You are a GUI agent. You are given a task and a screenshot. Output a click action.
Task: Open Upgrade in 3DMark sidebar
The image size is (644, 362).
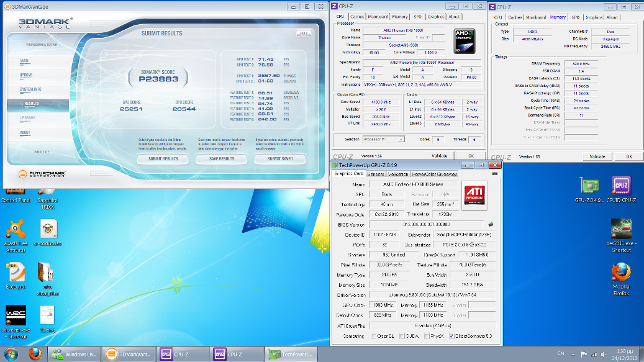(x=27, y=118)
